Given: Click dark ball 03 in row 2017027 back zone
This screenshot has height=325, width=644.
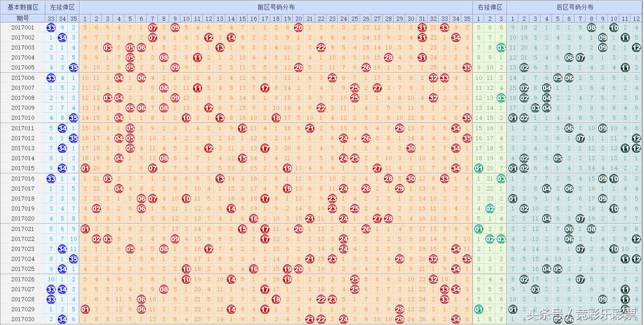Looking at the screenshot, I should (x=535, y=289).
